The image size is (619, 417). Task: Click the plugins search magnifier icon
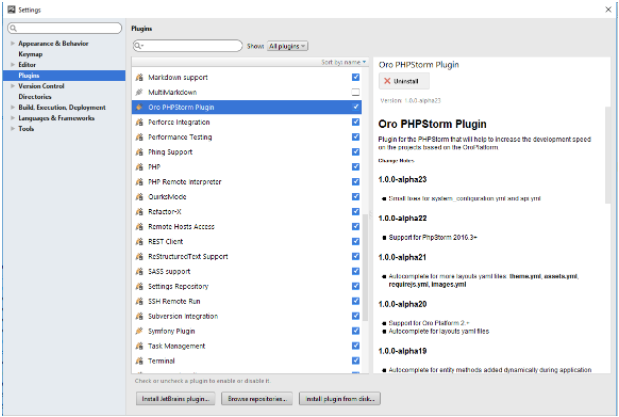click(139, 46)
